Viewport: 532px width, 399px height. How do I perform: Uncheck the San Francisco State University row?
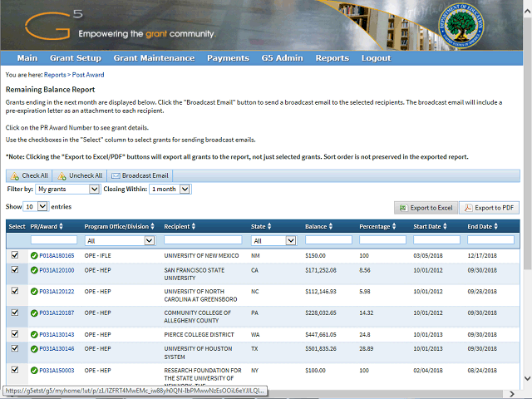[x=14, y=270]
